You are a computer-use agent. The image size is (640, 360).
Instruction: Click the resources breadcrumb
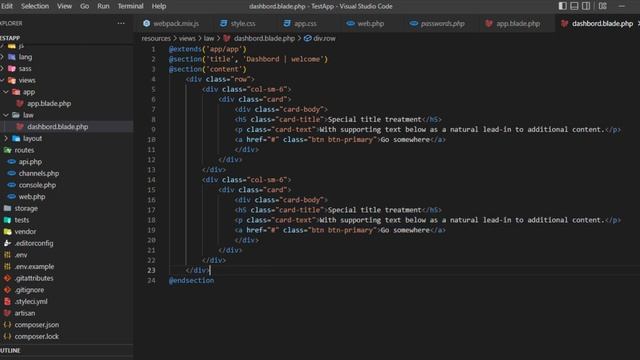(156, 38)
